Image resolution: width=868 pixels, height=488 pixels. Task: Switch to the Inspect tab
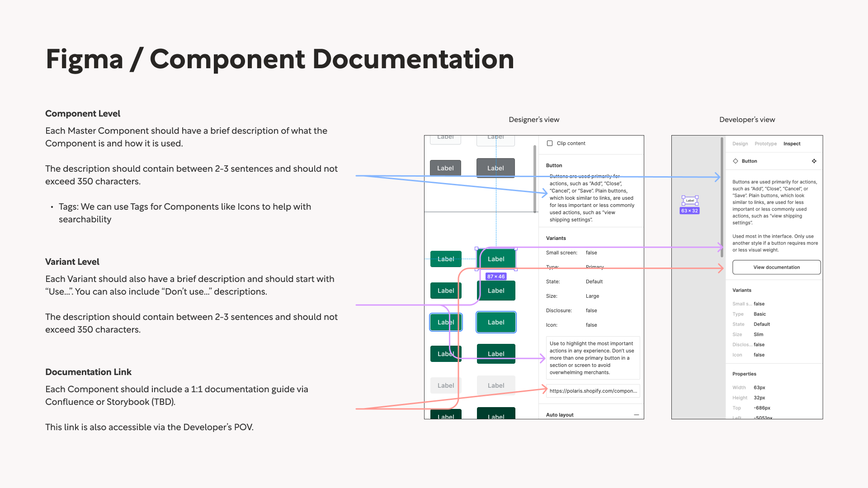(x=792, y=144)
